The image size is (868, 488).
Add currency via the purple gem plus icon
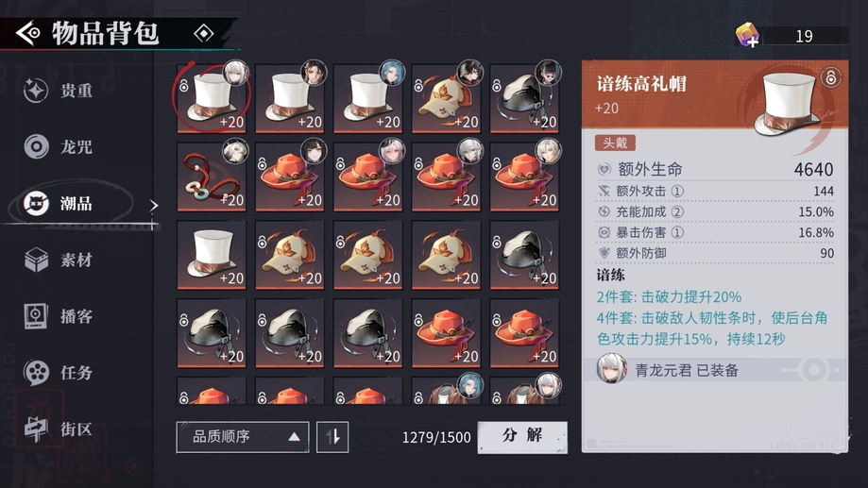[x=747, y=36]
